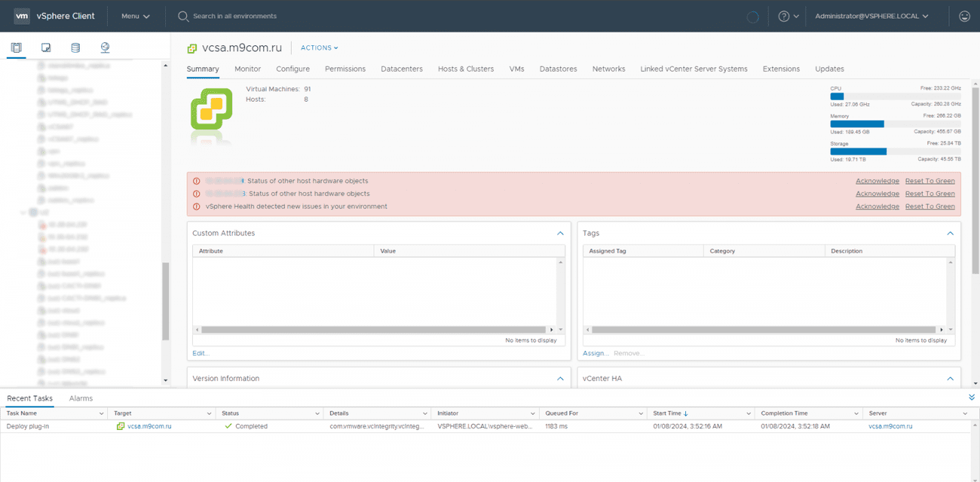Click the help question mark icon

(x=784, y=16)
